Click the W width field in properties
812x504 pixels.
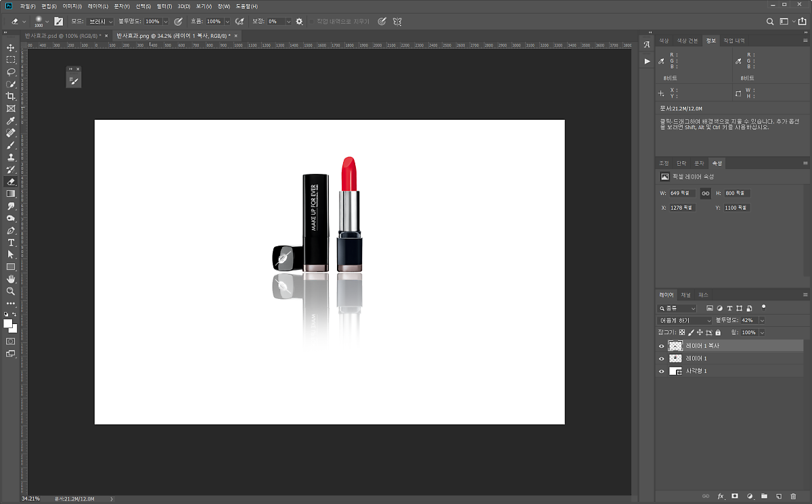pyautogui.click(x=683, y=193)
